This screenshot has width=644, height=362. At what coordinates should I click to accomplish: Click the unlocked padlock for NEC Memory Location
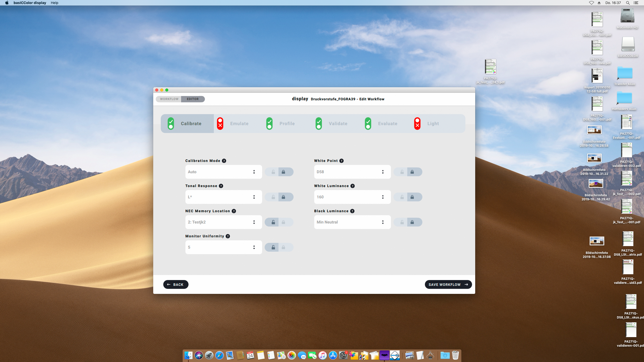coord(273,222)
